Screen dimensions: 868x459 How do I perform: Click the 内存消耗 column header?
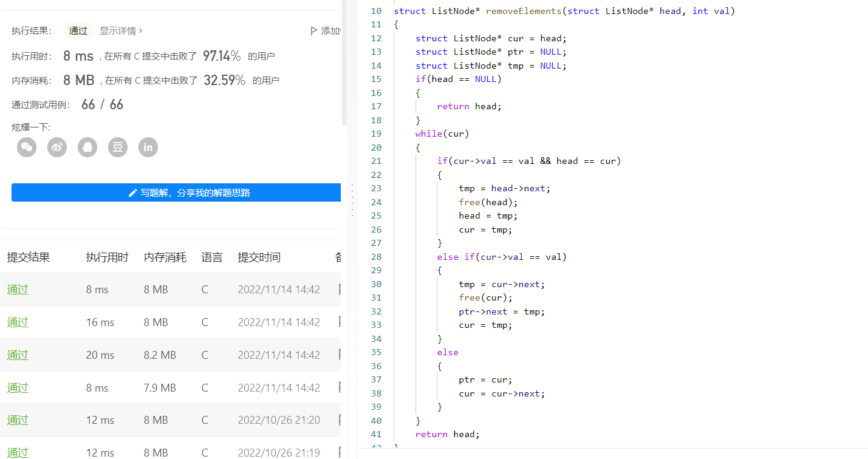(x=165, y=257)
